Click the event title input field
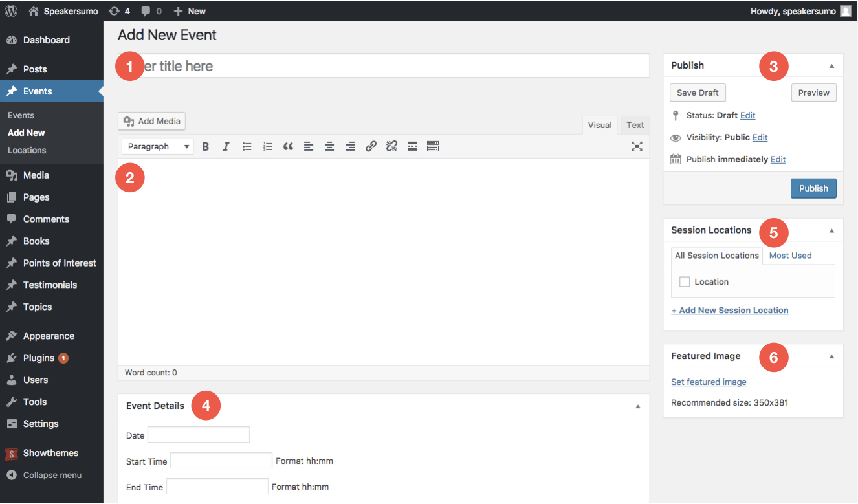The image size is (858, 504). coord(384,66)
